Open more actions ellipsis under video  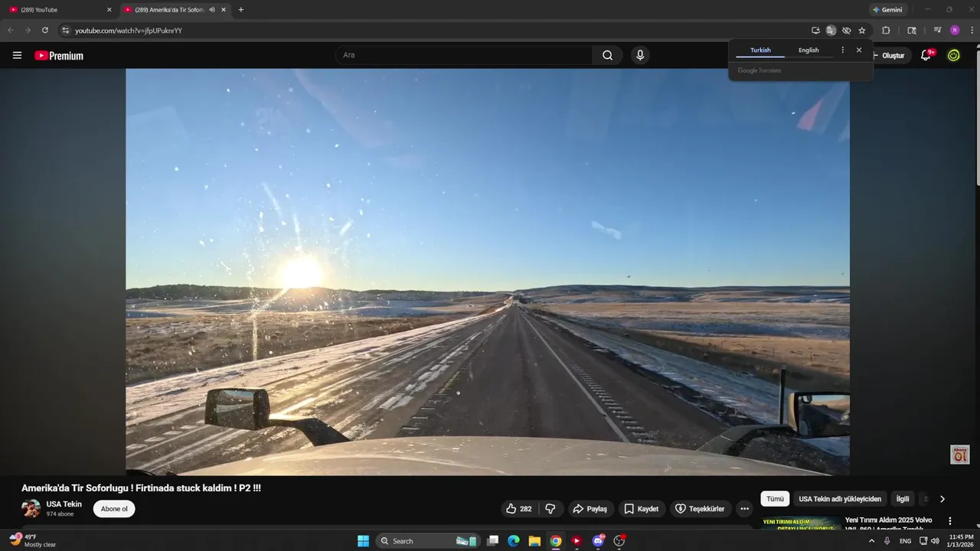tap(744, 509)
